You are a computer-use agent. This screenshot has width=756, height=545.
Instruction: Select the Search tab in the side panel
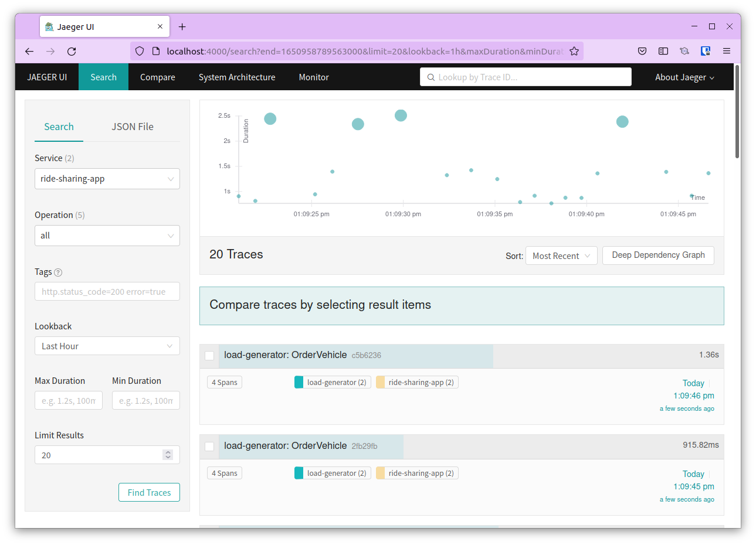pos(59,127)
